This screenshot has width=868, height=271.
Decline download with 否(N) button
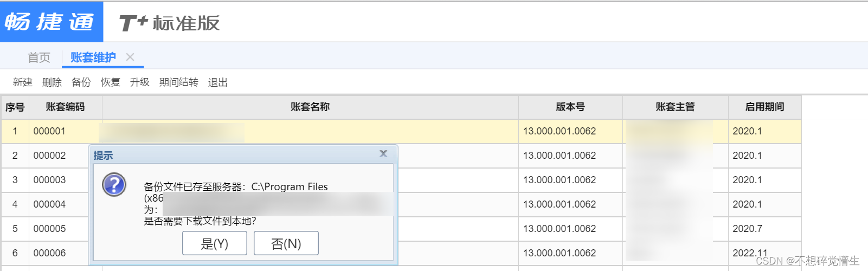pyautogui.click(x=286, y=243)
